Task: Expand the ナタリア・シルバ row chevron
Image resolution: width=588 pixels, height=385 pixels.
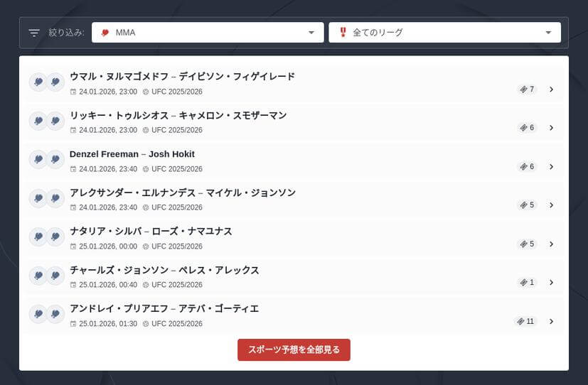Action: tap(551, 244)
